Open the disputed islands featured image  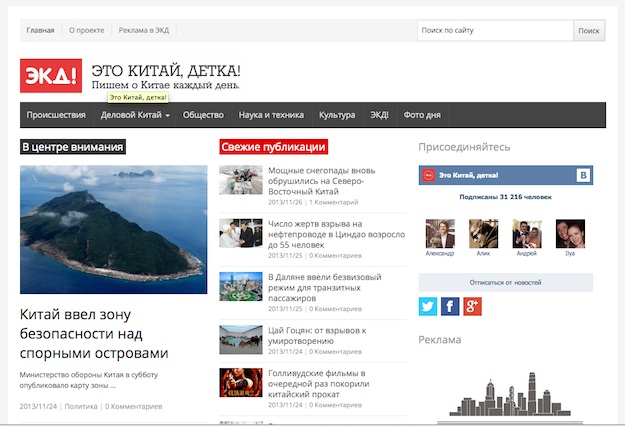click(x=114, y=230)
